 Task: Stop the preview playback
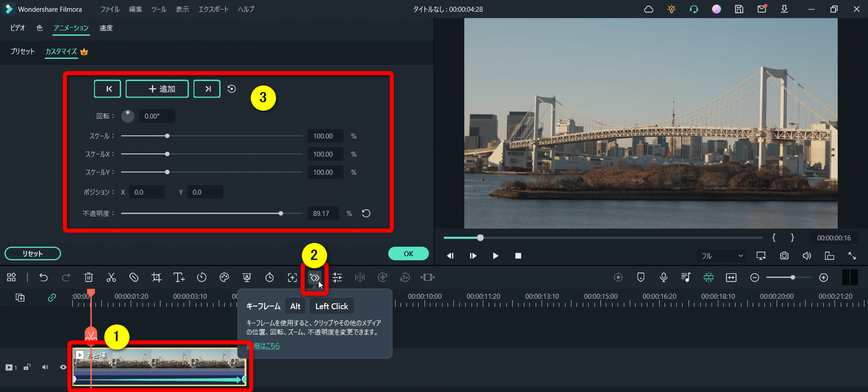click(518, 256)
